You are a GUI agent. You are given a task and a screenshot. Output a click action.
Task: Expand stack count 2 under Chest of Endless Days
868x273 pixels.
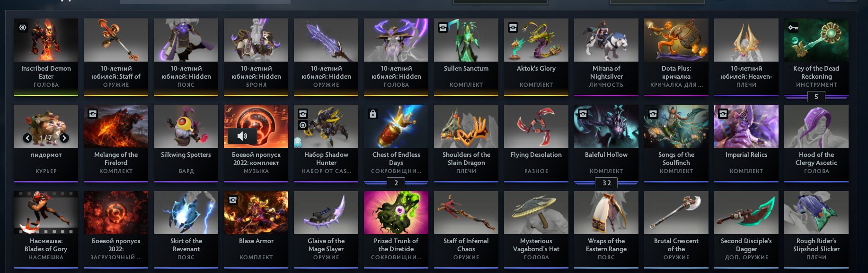396,183
